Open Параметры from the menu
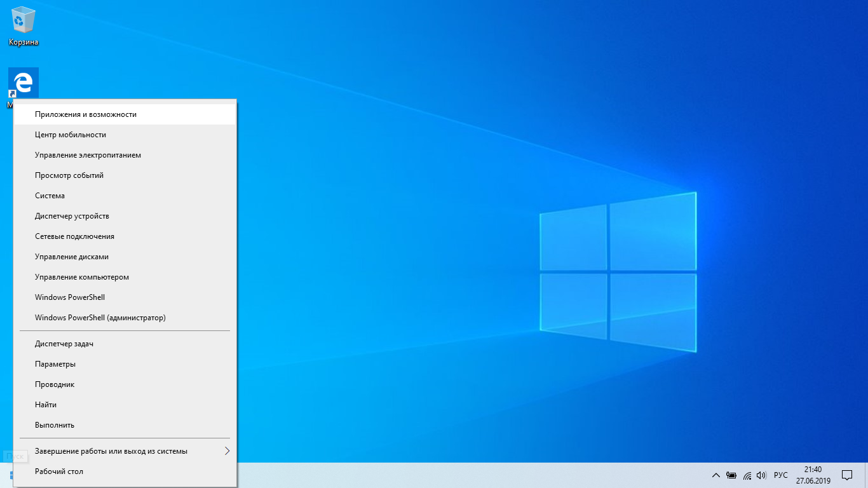 125,364
